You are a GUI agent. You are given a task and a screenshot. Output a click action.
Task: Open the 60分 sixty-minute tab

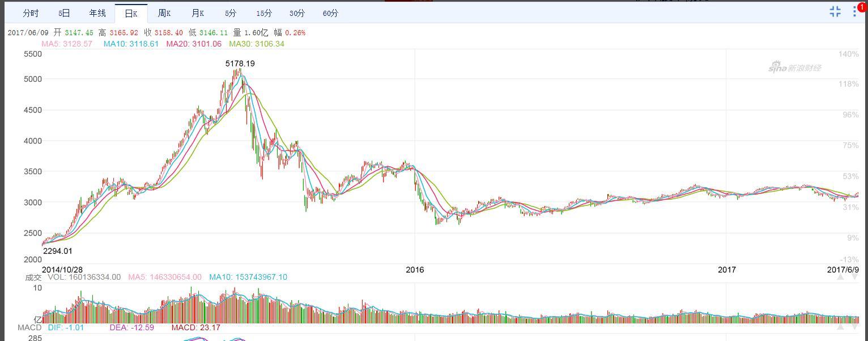pyautogui.click(x=330, y=13)
